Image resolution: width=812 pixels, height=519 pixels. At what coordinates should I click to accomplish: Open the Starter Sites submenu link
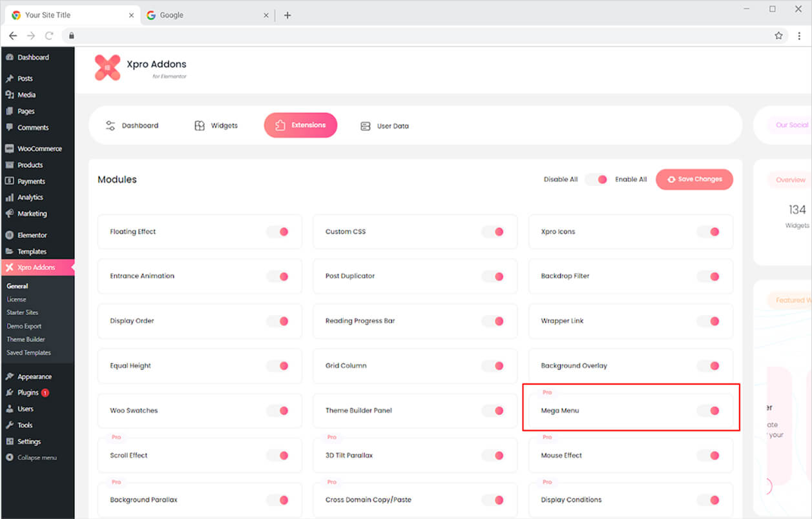pos(23,312)
